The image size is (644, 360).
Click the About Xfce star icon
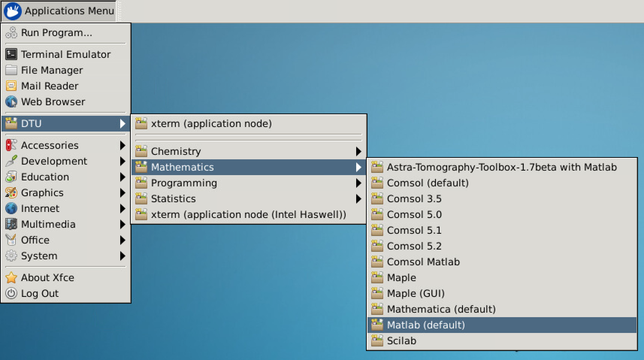tap(11, 278)
